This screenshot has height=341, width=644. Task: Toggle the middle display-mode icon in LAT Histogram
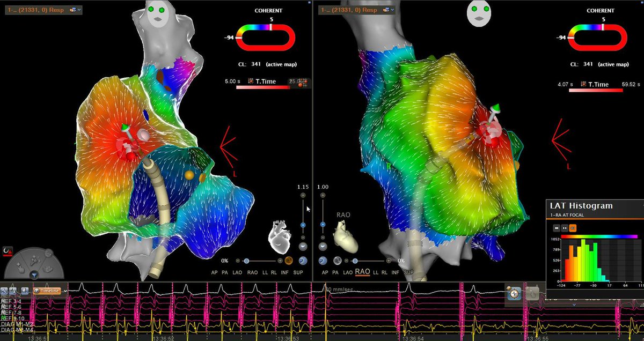coord(565,228)
